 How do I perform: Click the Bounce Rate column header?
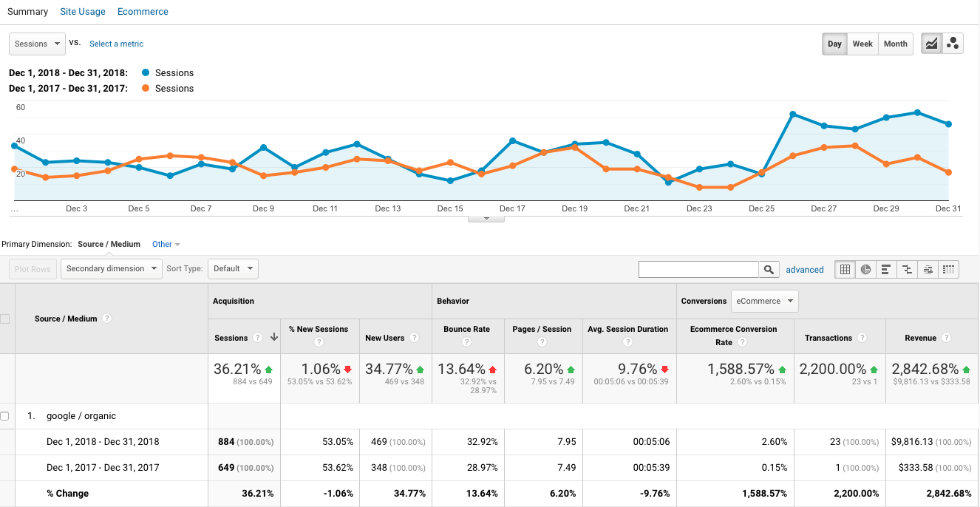(x=466, y=329)
